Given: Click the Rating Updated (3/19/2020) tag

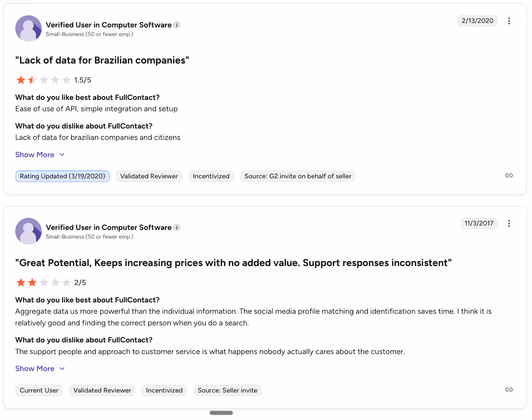Looking at the screenshot, I should point(62,176).
